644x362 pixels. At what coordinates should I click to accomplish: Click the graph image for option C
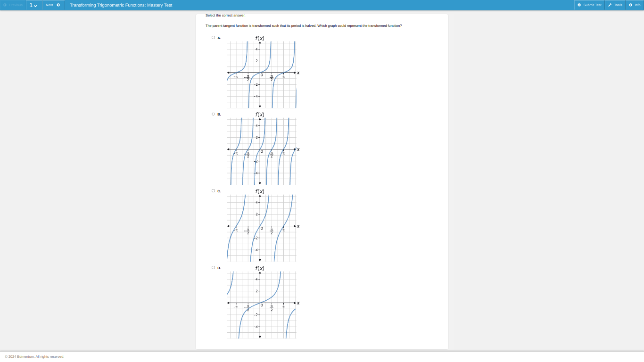pyautogui.click(x=263, y=225)
